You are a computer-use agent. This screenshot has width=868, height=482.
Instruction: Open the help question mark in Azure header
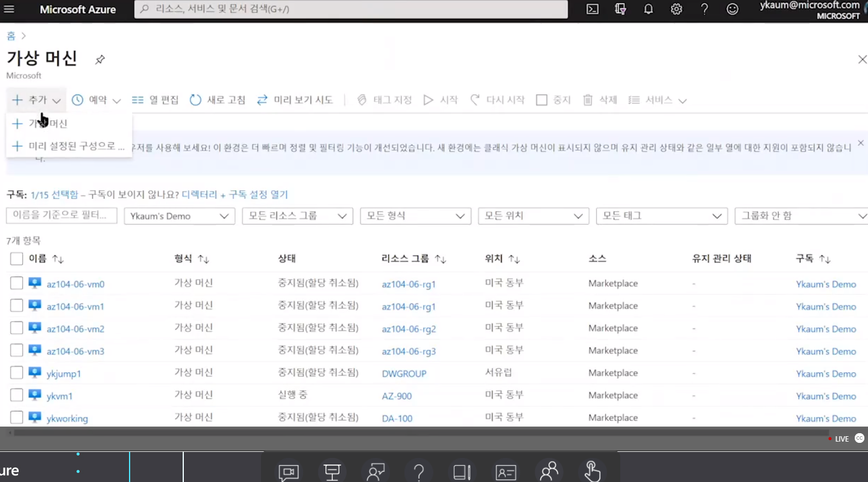[704, 9]
